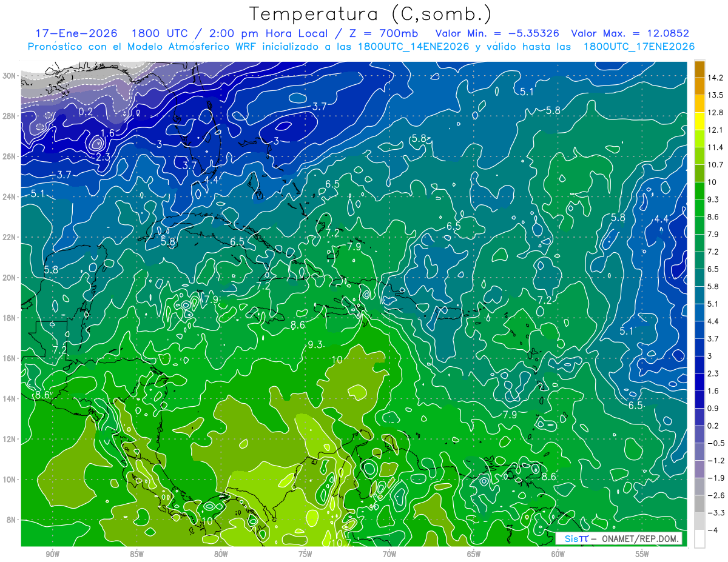Click the -4 value on the color scale

(713, 530)
